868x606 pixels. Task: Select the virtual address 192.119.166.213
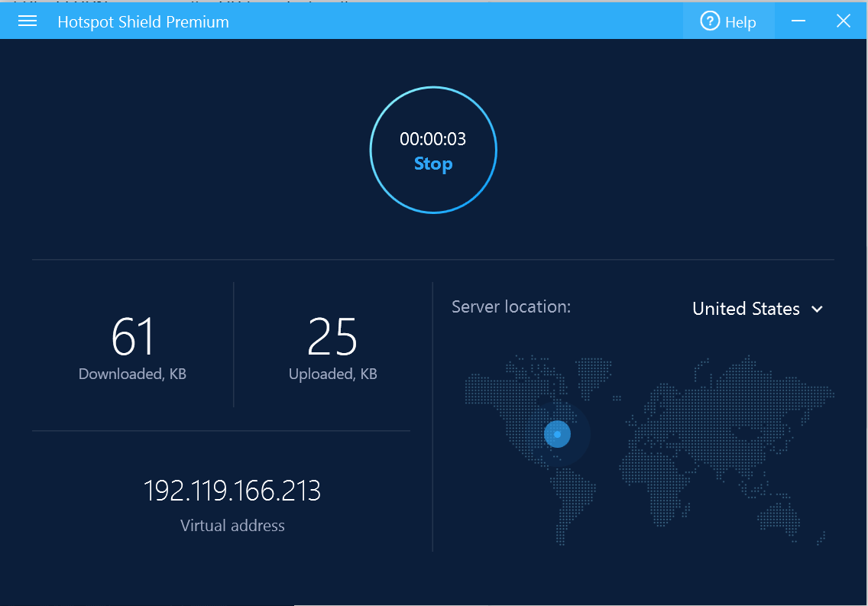tap(232, 491)
